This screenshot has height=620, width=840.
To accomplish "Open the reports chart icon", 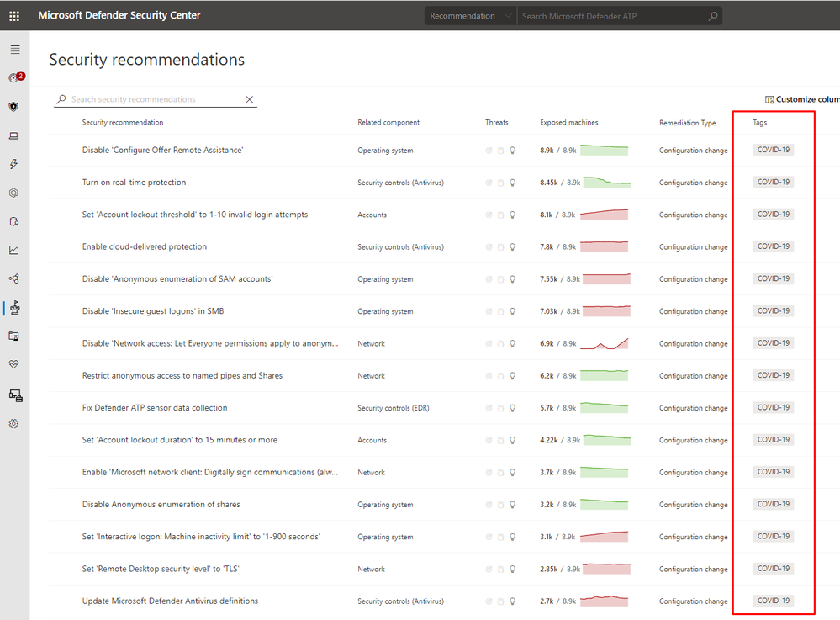I will point(14,250).
